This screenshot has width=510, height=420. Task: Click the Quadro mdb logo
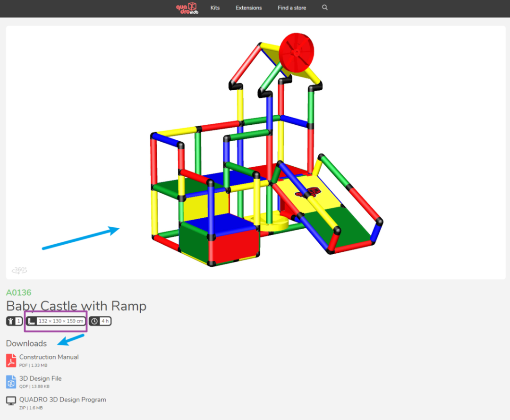[x=187, y=8]
